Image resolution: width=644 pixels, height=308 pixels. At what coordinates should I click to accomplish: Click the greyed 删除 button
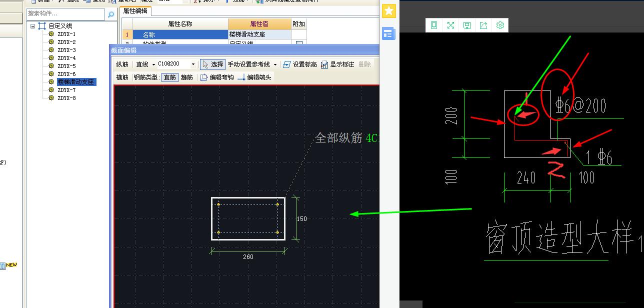[365, 64]
